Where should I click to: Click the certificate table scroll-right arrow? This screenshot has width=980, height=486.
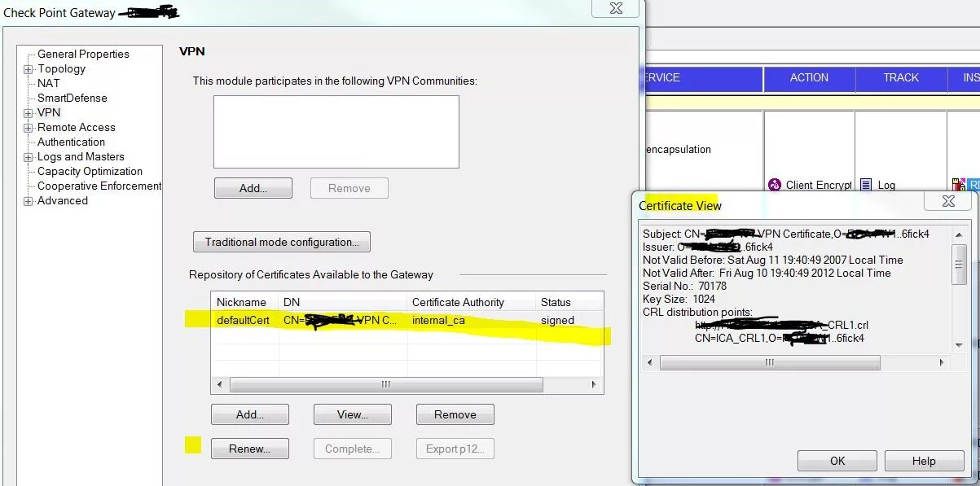(x=595, y=384)
